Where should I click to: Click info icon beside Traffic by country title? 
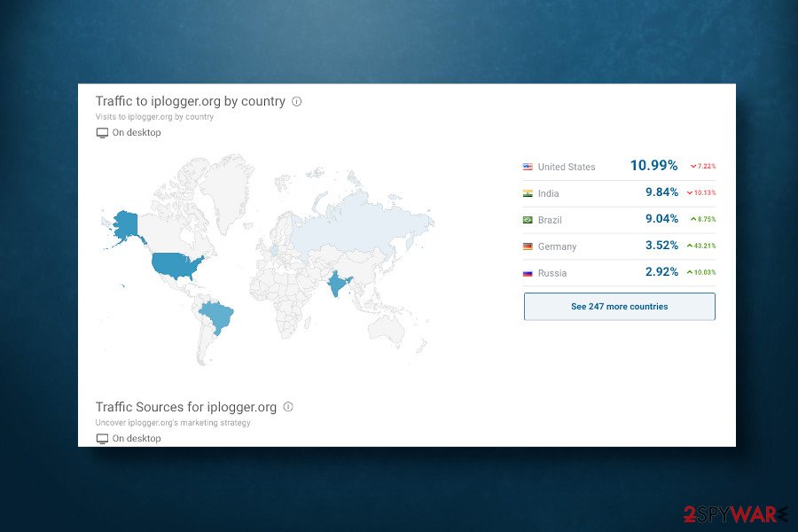[x=297, y=101]
